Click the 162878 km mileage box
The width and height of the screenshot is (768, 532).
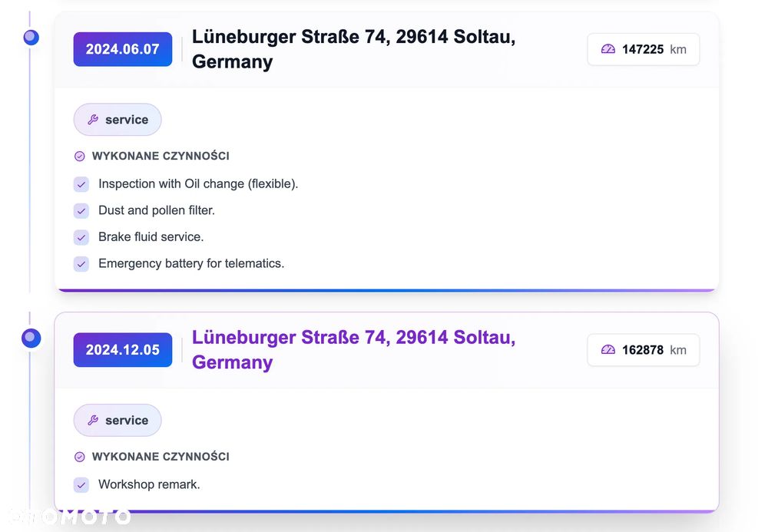coord(644,349)
